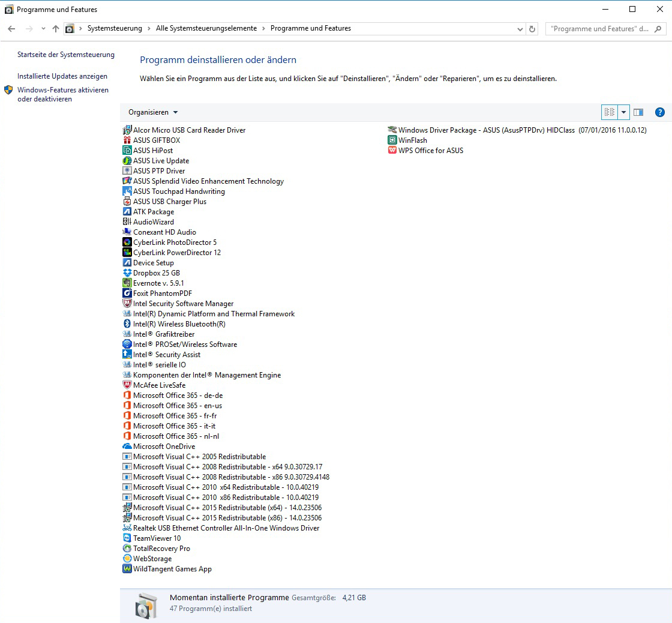Screen dimensions: 672x623
Task: Click the Programme und Features search field
Action: pos(600,29)
